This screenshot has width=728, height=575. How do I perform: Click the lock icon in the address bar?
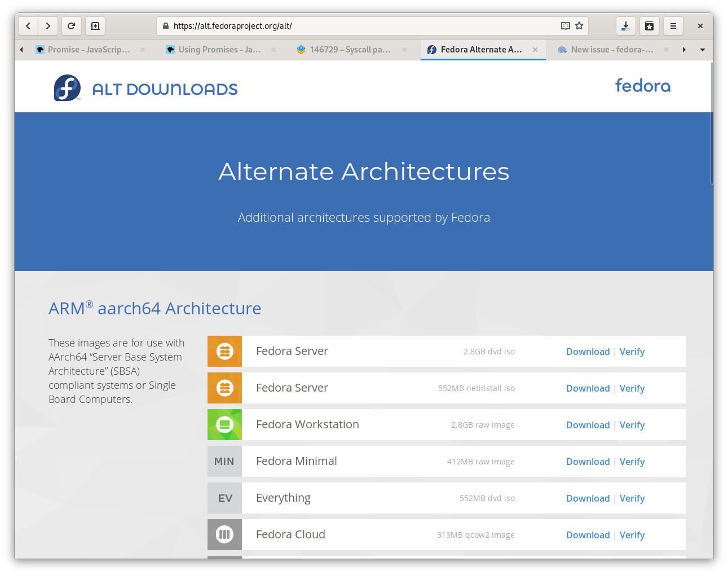[166, 26]
